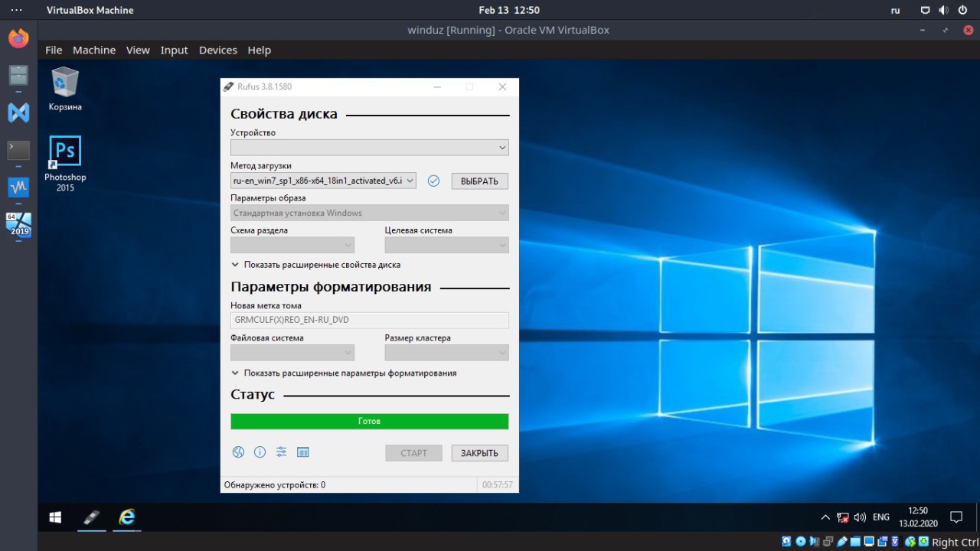Open the terminal from the dock
980x551 pixels.
tap(18, 150)
